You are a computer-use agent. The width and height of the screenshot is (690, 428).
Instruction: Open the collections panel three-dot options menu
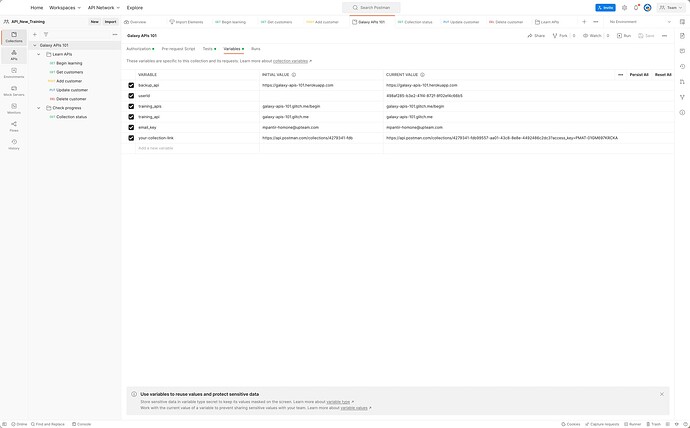(115, 34)
